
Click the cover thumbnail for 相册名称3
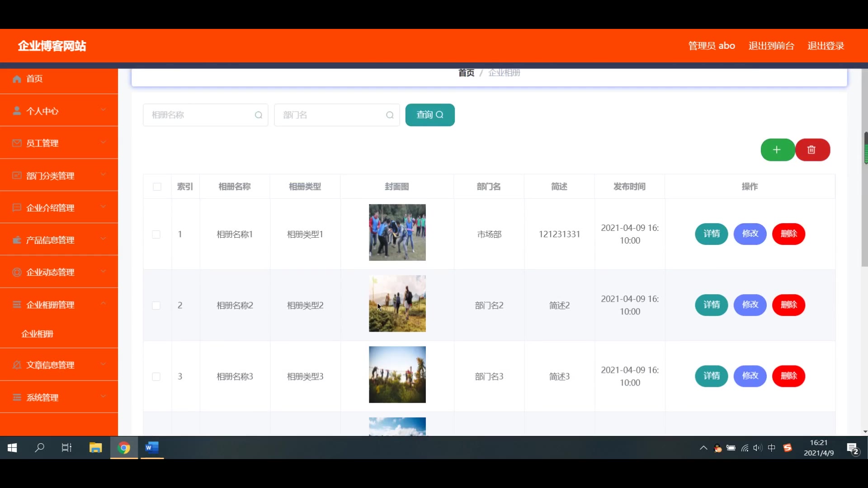coord(397,375)
